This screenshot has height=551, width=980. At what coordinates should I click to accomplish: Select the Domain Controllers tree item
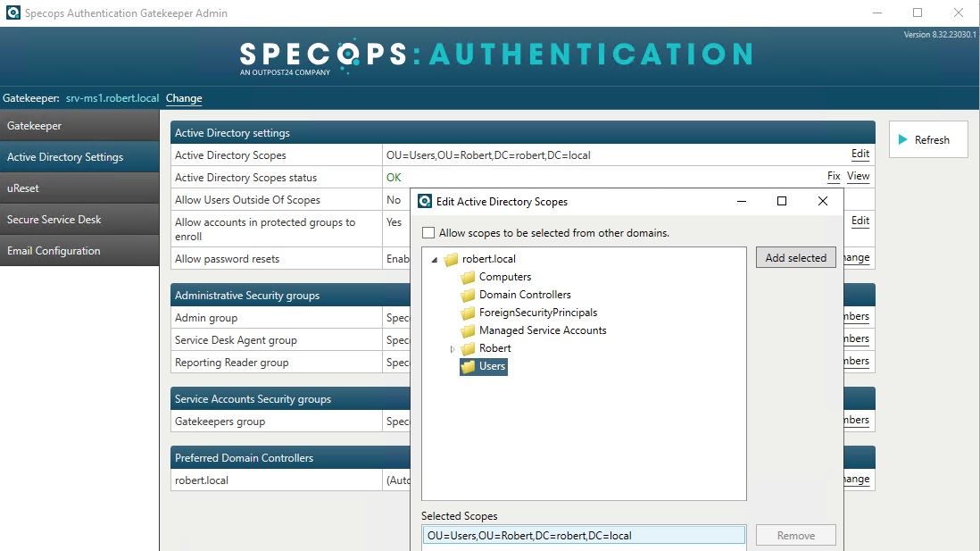(525, 295)
